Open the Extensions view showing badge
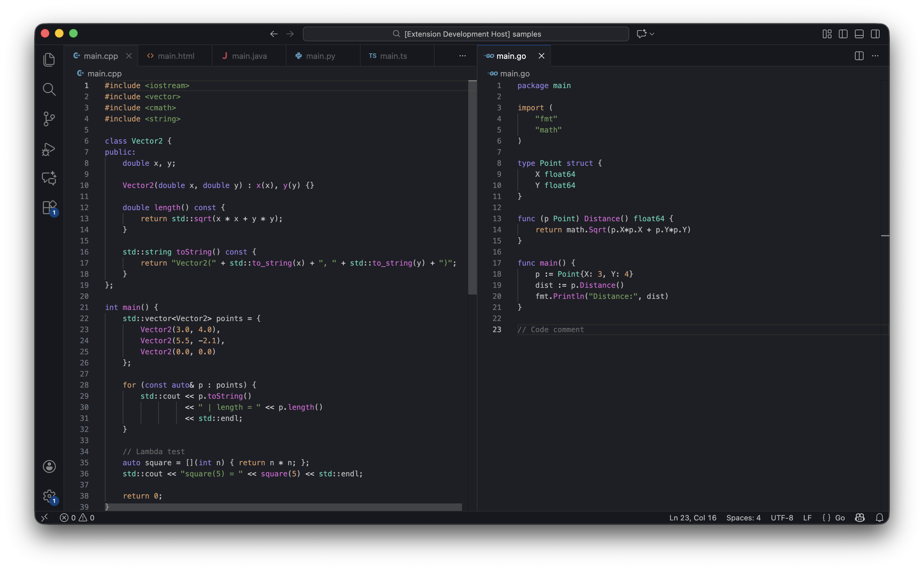 click(x=49, y=208)
